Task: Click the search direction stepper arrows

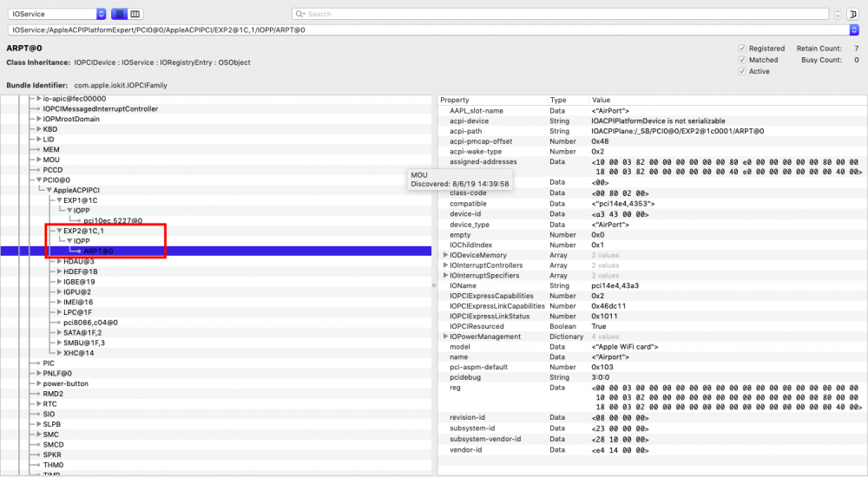Action: coord(838,14)
